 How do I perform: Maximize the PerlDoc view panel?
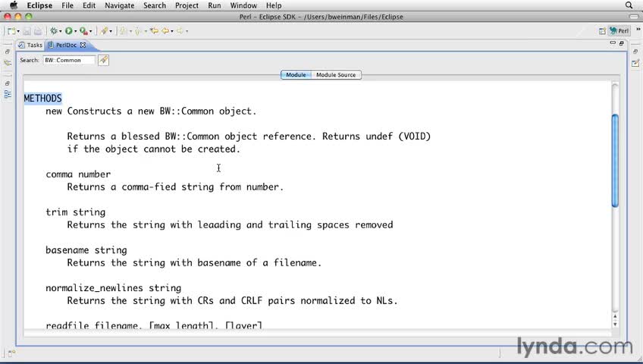622,43
